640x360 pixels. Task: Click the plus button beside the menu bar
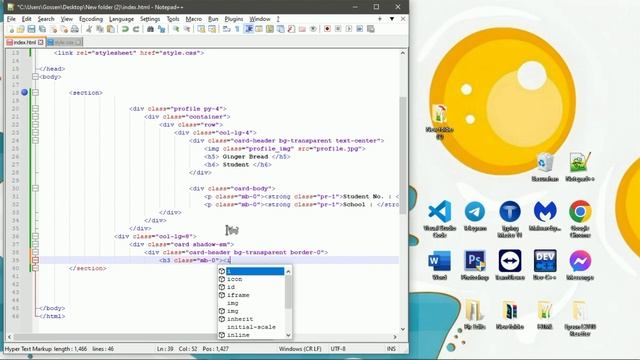tap(380, 19)
